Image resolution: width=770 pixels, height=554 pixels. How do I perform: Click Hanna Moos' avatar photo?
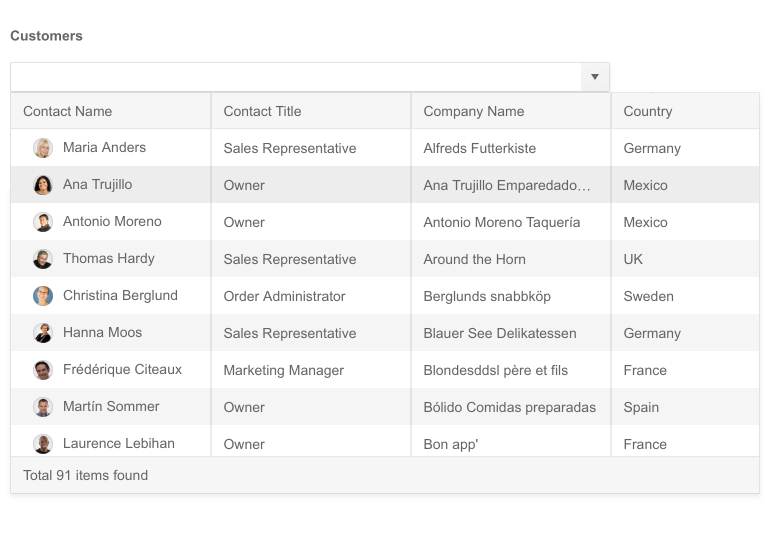click(x=43, y=333)
